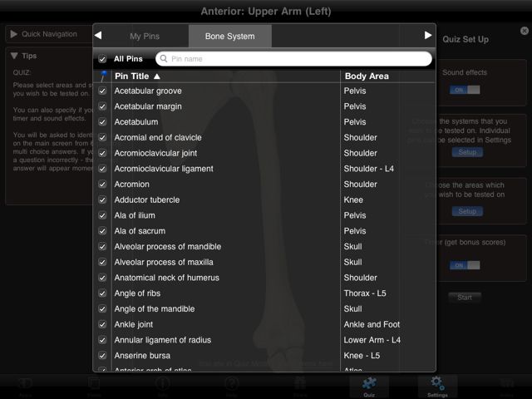Sort by Pin Title ascending arrow

(157, 76)
